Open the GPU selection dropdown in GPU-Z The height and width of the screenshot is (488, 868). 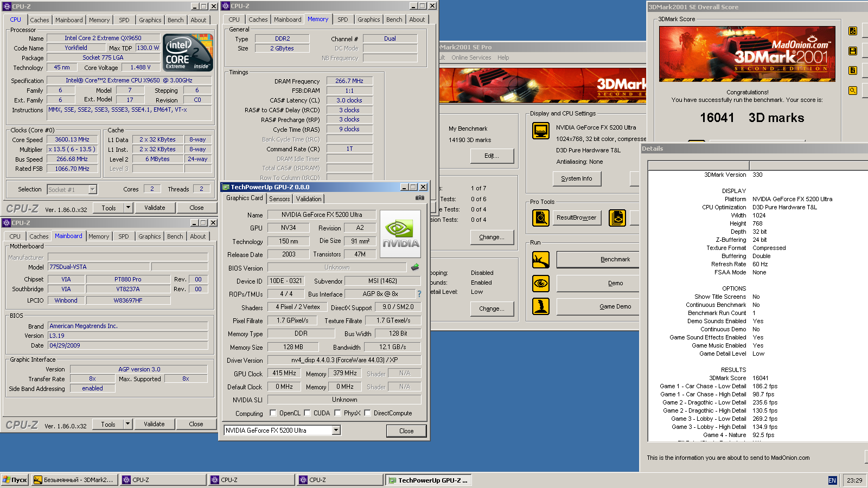tap(336, 431)
